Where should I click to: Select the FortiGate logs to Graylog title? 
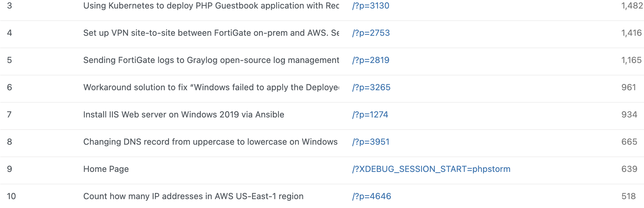click(x=211, y=60)
